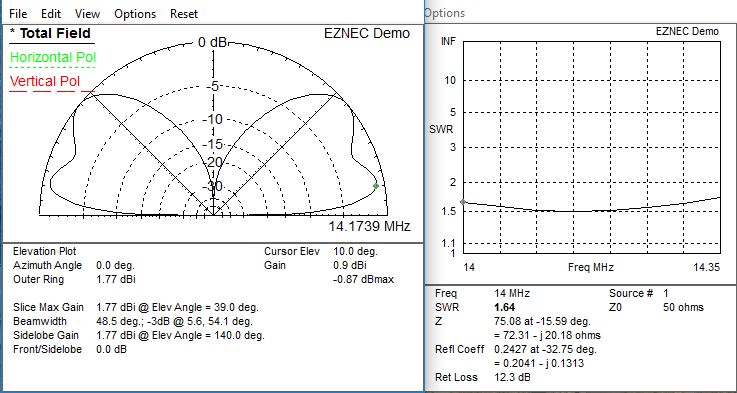Image resolution: width=737 pixels, height=393 pixels.
Task: Click the Freq MHz axis label
Action: (591, 267)
